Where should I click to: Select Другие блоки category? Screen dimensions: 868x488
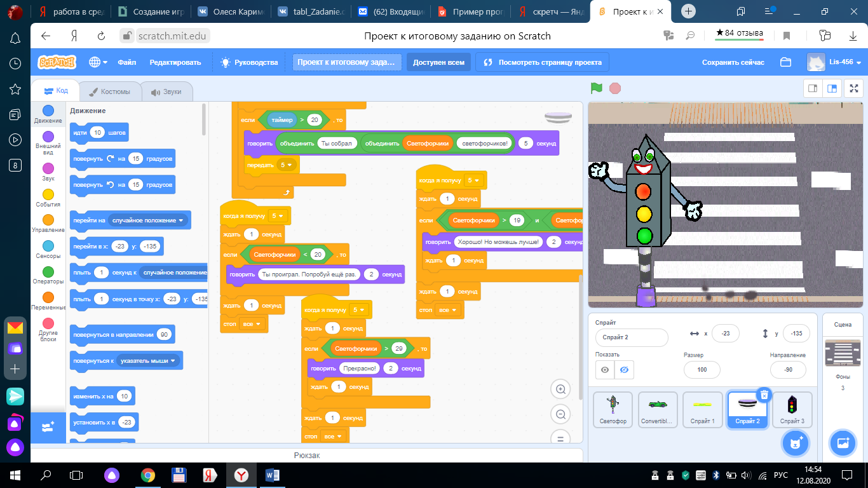[48, 330]
